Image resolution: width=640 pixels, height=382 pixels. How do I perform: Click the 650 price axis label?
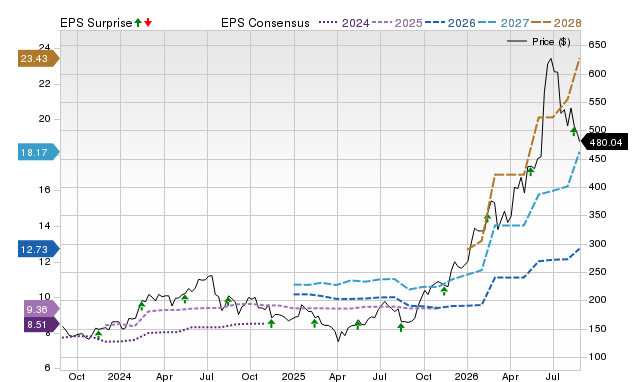click(597, 45)
